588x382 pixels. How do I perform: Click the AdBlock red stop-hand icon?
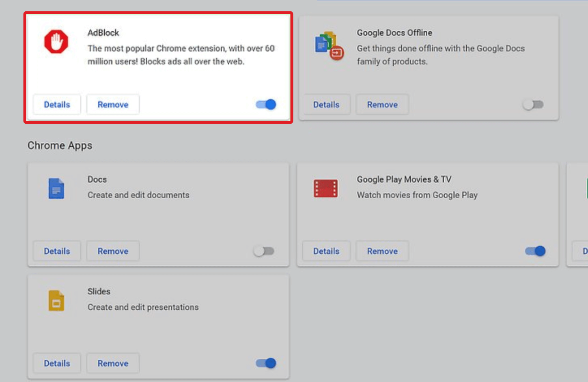pyautogui.click(x=56, y=41)
